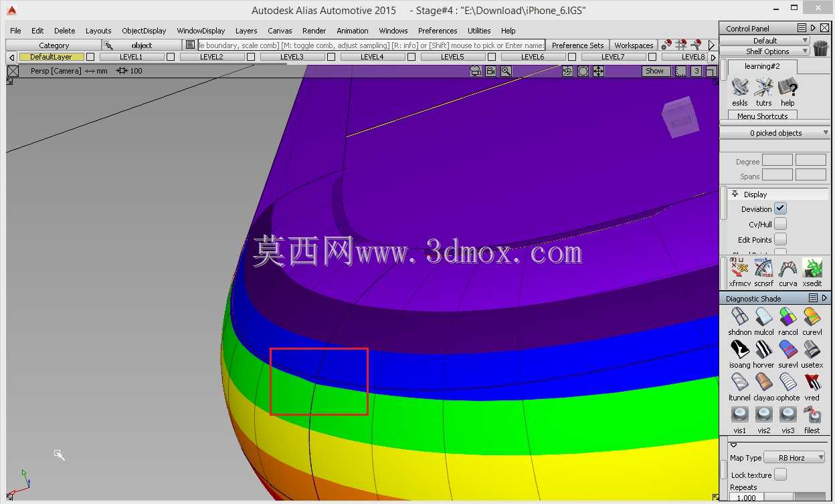Image resolution: width=835 pixels, height=504 pixels.
Task: Click the viewport pan arrows icon
Action: tap(598, 71)
